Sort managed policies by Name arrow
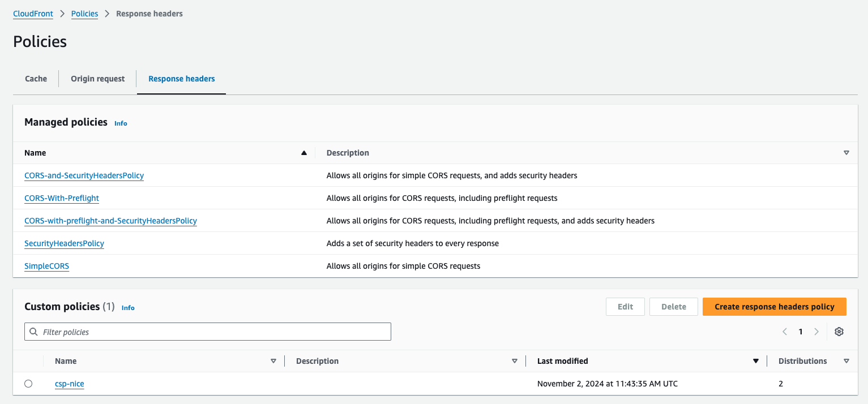 [x=304, y=153]
